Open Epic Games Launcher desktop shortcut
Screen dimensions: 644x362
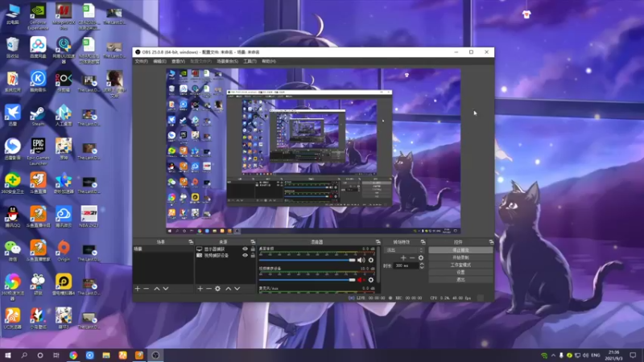click(38, 151)
